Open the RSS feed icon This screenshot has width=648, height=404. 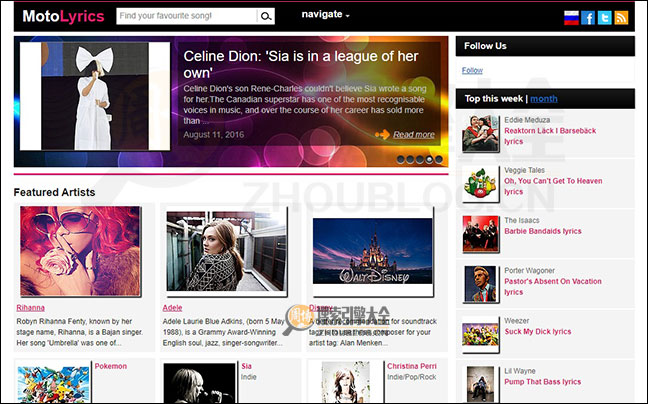(621, 18)
